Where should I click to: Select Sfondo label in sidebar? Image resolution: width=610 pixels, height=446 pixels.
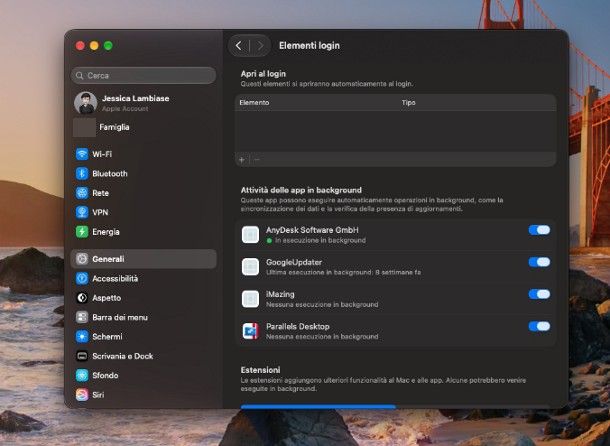click(105, 376)
